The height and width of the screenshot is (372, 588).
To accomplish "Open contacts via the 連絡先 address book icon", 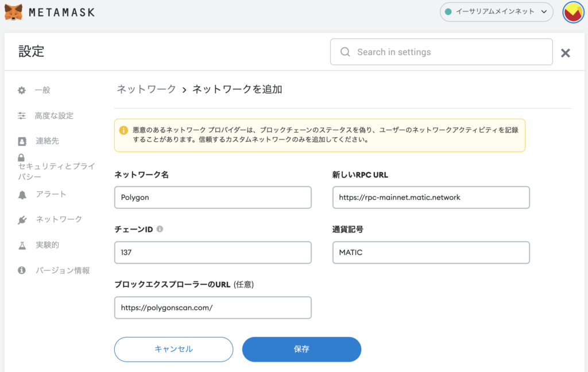I will click(x=21, y=141).
